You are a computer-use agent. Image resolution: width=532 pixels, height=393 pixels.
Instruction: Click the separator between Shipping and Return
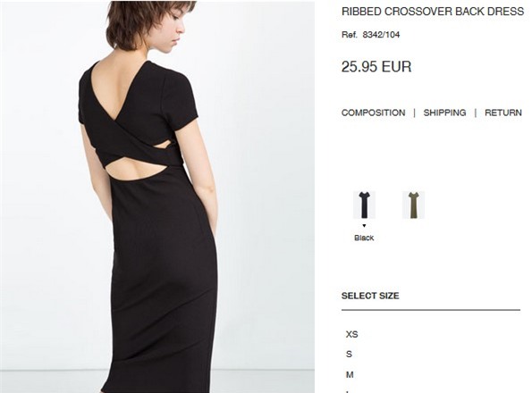[x=476, y=113]
